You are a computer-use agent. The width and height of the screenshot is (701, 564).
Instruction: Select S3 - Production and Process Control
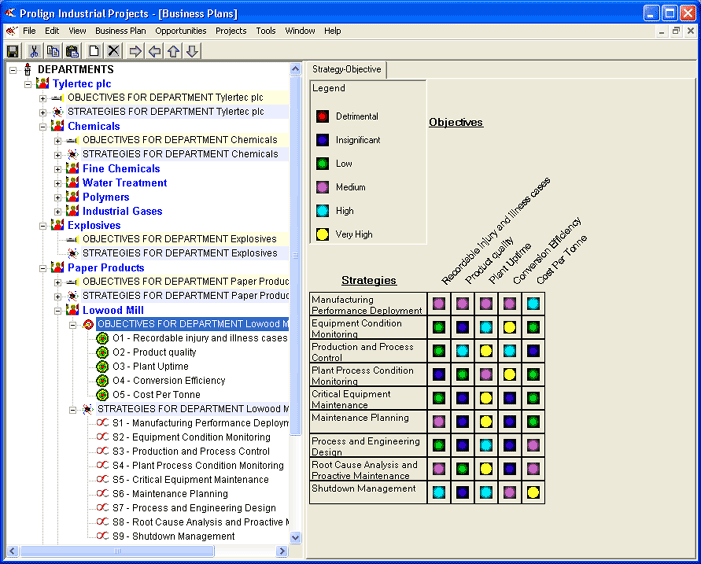[x=191, y=451]
